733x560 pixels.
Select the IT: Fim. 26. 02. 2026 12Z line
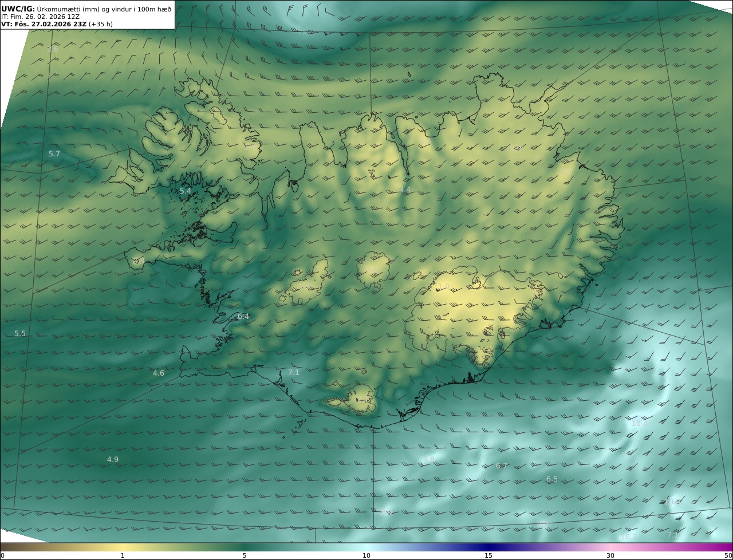(x=41, y=17)
